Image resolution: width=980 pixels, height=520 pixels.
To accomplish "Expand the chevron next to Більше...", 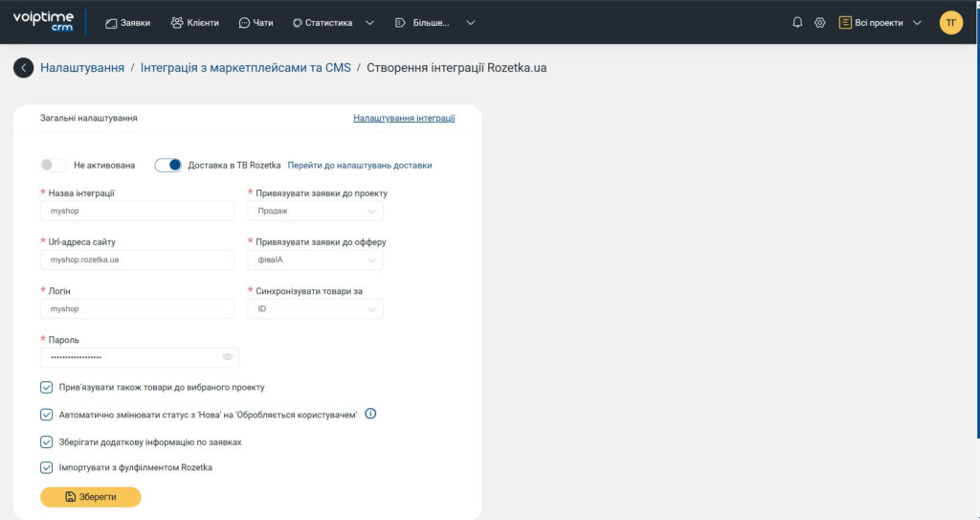I will coord(471,23).
